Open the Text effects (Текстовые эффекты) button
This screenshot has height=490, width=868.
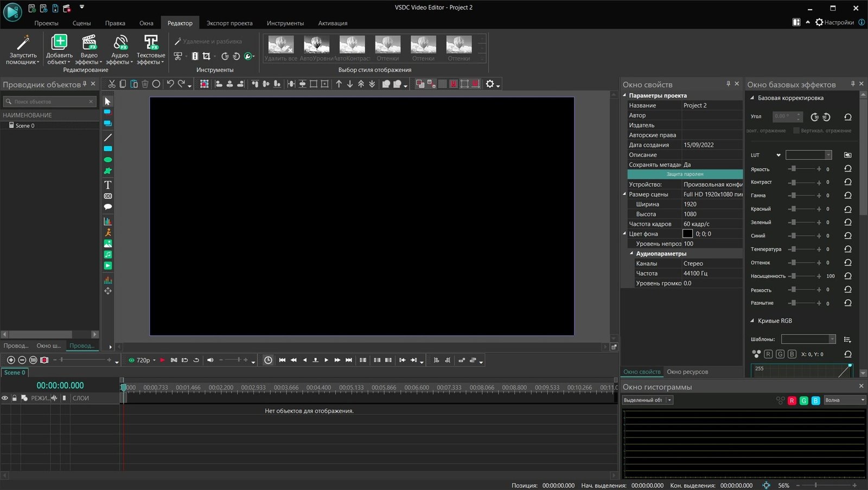[x=151, y=49]
